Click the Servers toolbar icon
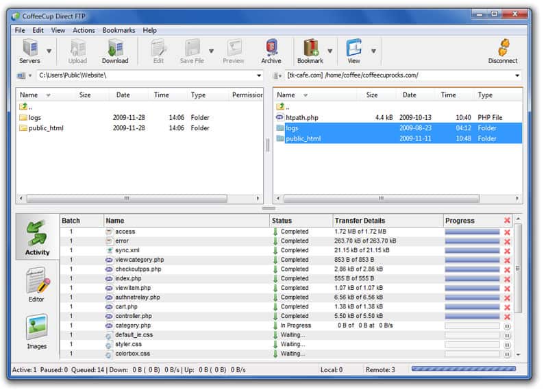The width and height of the screenshot is (548, 392). click(29, 50)
